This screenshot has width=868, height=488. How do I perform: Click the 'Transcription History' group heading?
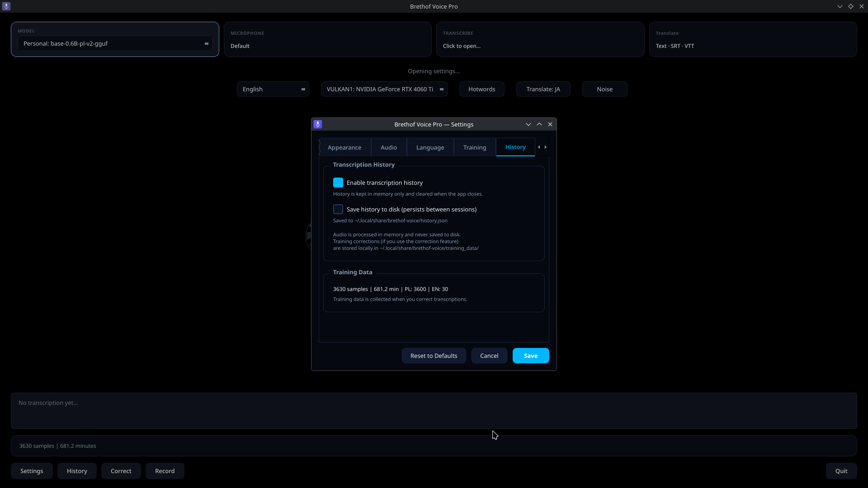pos(364,164)
